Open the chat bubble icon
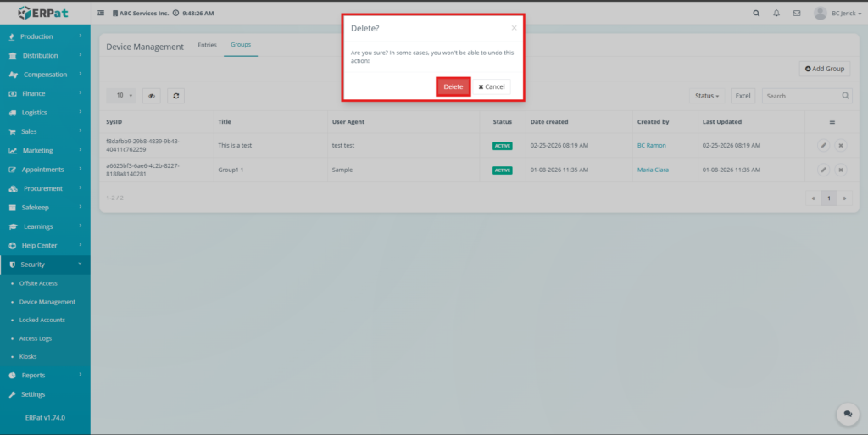Screen dimensions: 868x435 coord(847,414)
